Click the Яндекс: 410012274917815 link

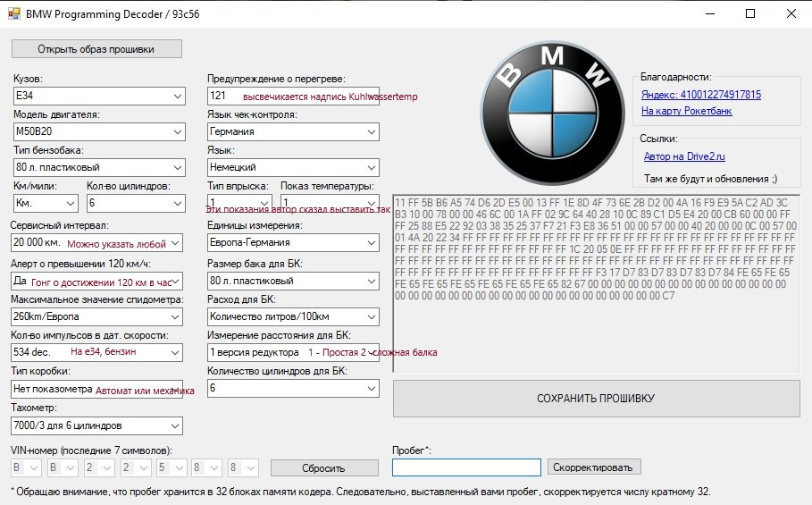701,95
